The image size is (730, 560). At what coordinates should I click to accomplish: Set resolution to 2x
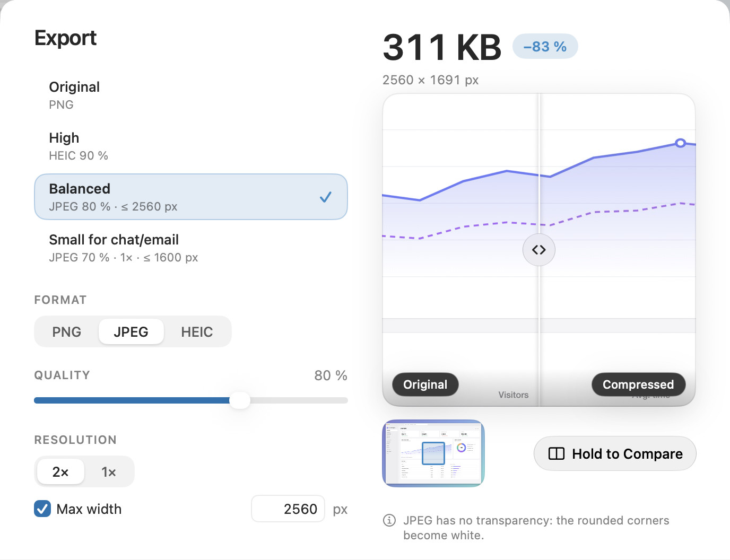pyautogui.click(x=60, y=472)
